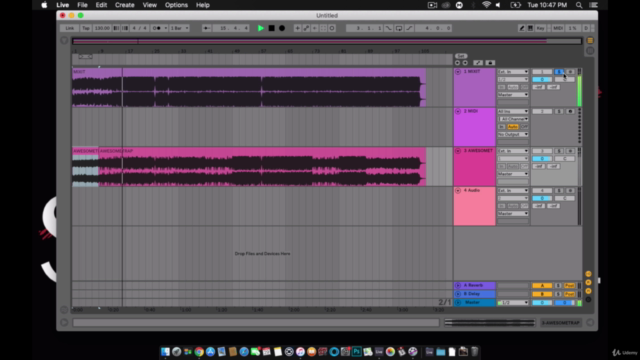Collapse track 2 MIDI with fold arrow
This screenshot has width=640, height=360.
(458, 111)
